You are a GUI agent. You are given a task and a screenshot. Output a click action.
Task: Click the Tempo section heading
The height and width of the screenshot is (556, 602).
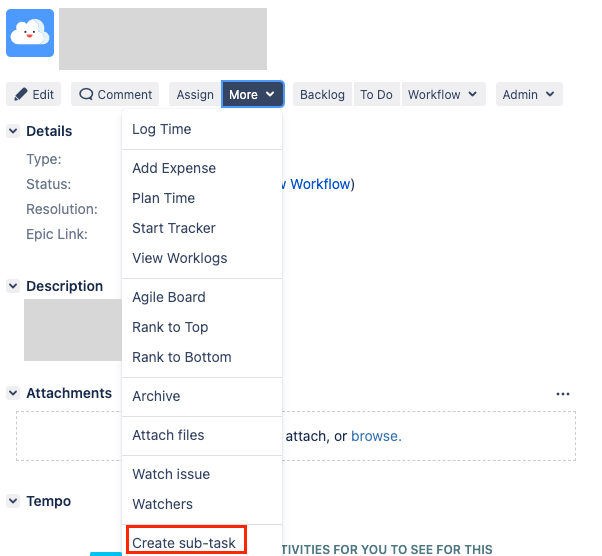pyautogui.click(x=49, y=501)
